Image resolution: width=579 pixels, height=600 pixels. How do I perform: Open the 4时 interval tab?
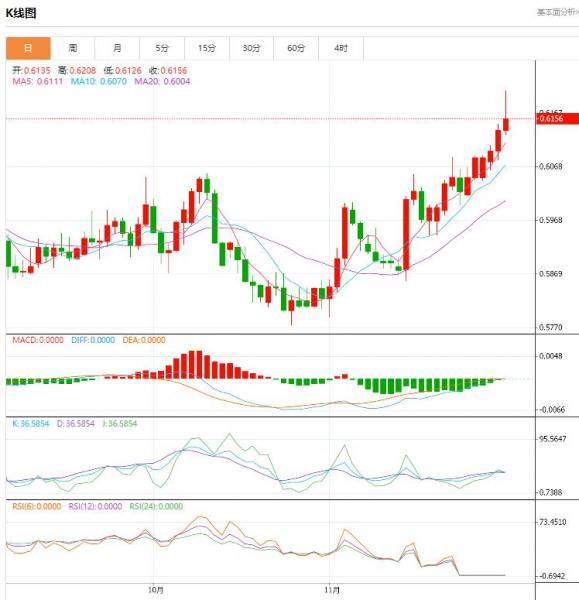341,48
